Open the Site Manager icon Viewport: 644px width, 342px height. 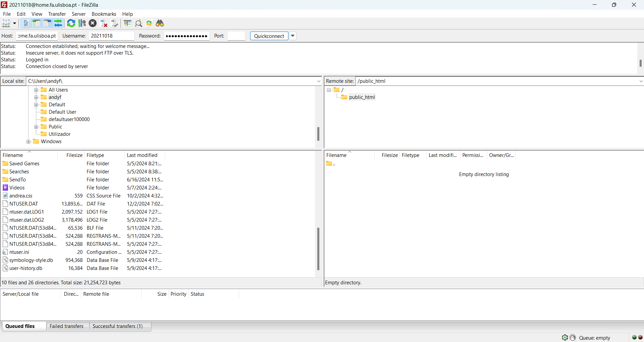[6, 23]
